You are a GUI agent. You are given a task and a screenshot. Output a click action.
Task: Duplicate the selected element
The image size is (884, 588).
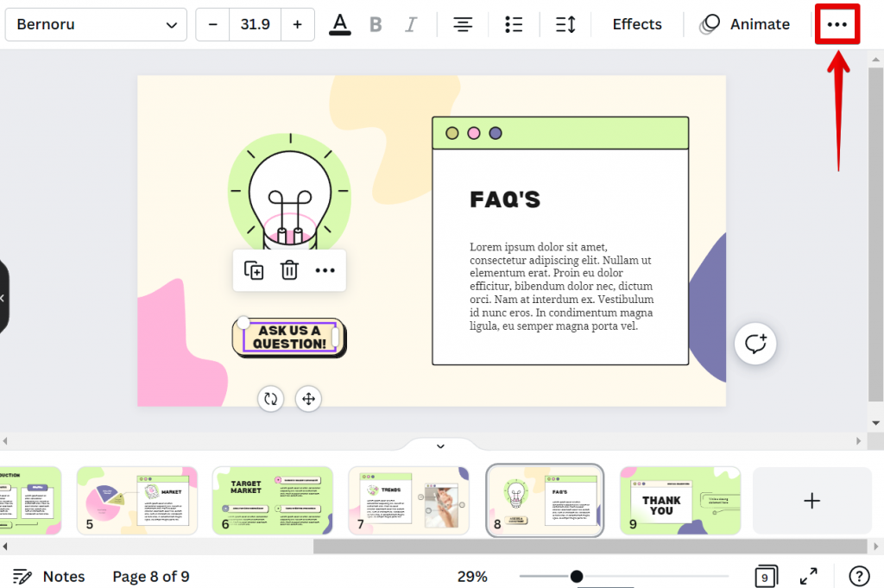click(x=254, y=270)
